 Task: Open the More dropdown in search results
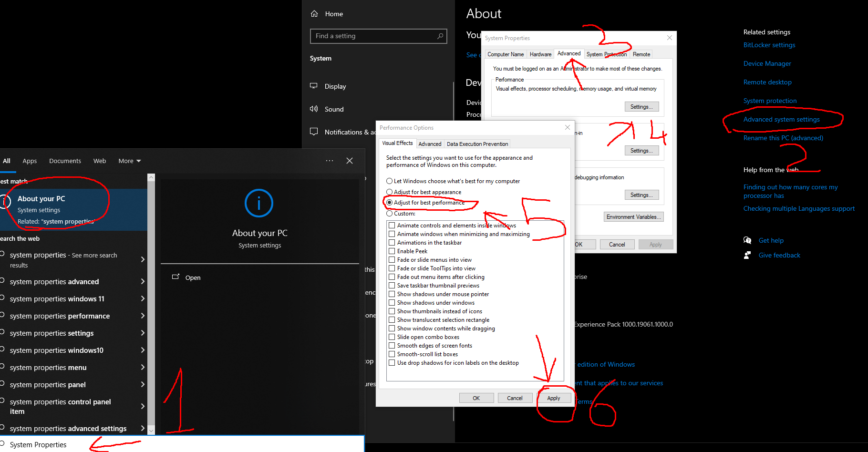[129, 161]
